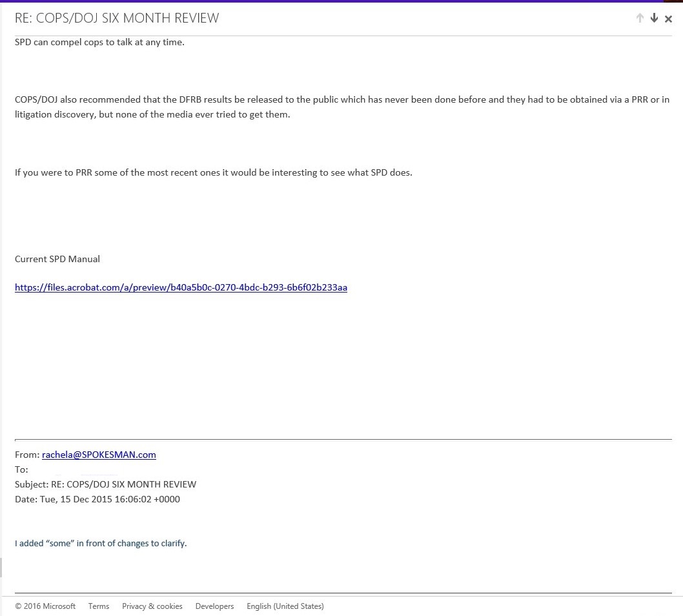
Task: Click the 'I added "some"' reply text
Action: 101,543
